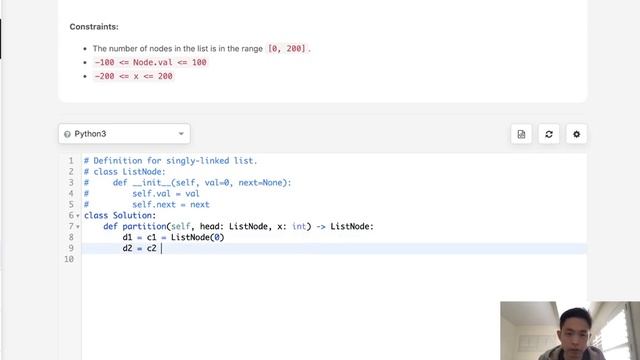Collapse the def partition fold arrow
640x360 pixels.
tap(78, 227)
